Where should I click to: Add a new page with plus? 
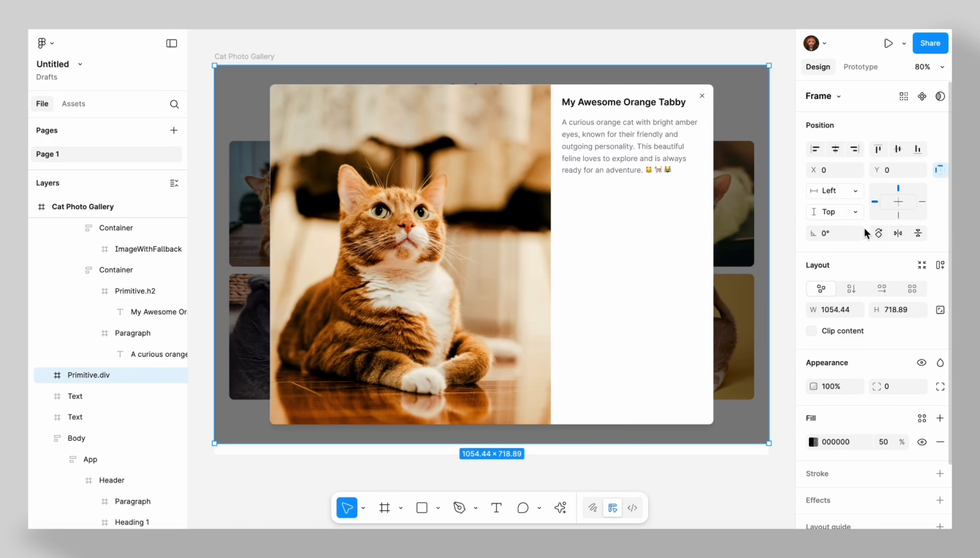[x=174, y=130]
